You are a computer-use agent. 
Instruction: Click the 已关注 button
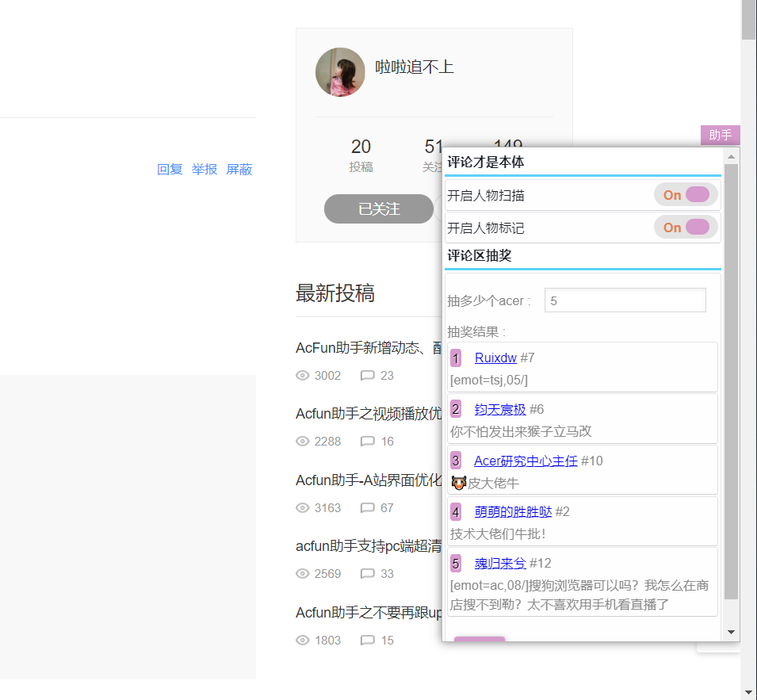pyautogui.click(x=379, y=209)
